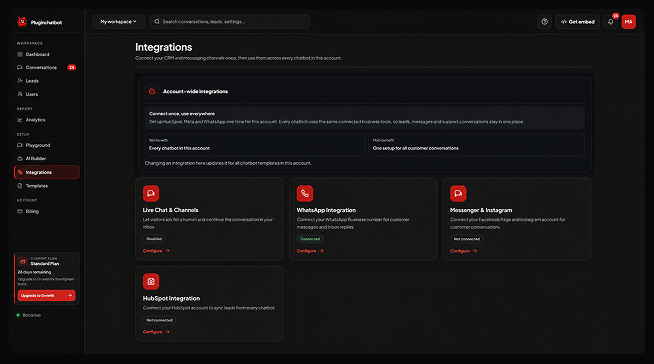Click the Bot is live status
654x364 pixels.
pos(29,315)
